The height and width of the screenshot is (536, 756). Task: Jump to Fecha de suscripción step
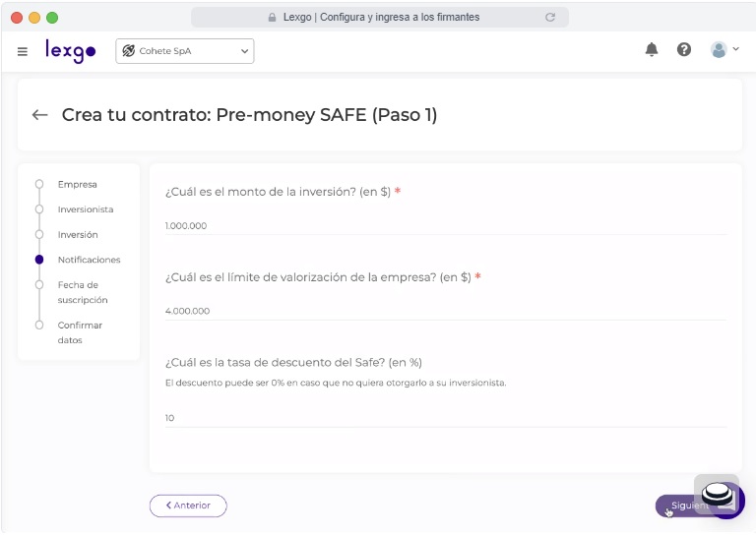[83, 292]
